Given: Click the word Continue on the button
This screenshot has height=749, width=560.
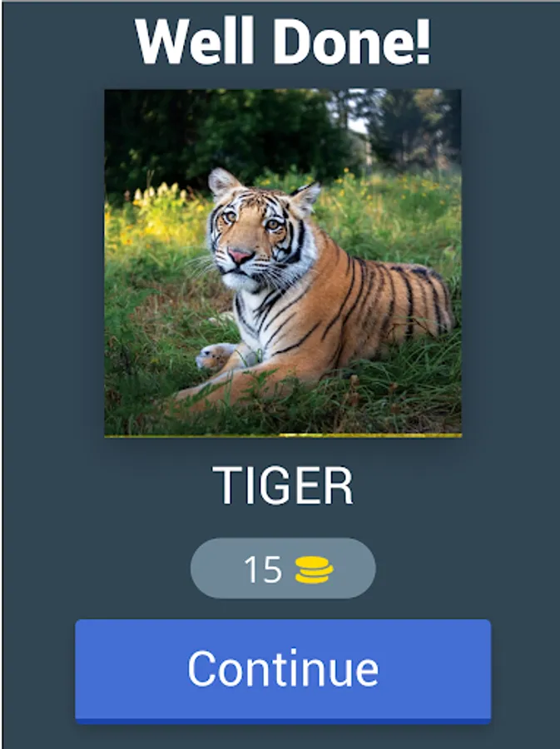Looking at the screenshot, I should pyautogui.click(x=283, y=667).
